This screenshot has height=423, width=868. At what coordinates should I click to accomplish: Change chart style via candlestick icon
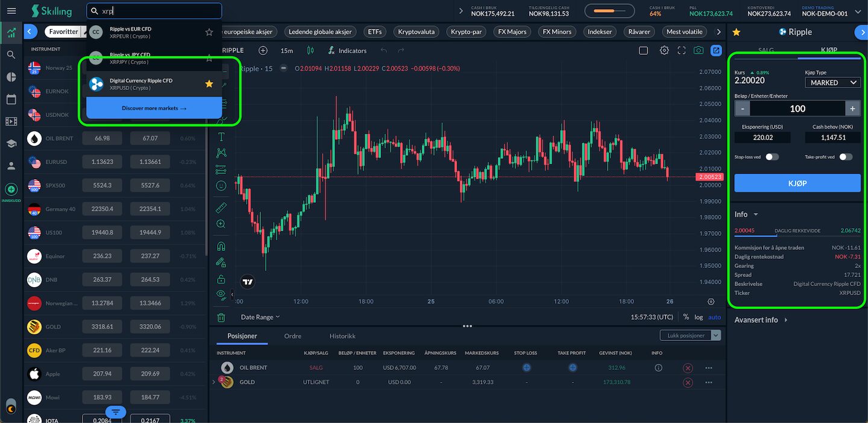coord(310,51)
